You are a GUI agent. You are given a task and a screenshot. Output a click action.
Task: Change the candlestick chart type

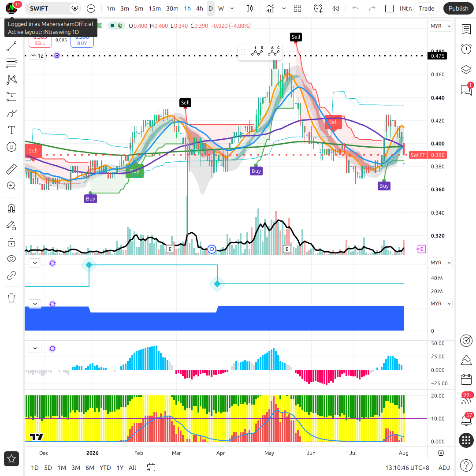tap(249, 8)
